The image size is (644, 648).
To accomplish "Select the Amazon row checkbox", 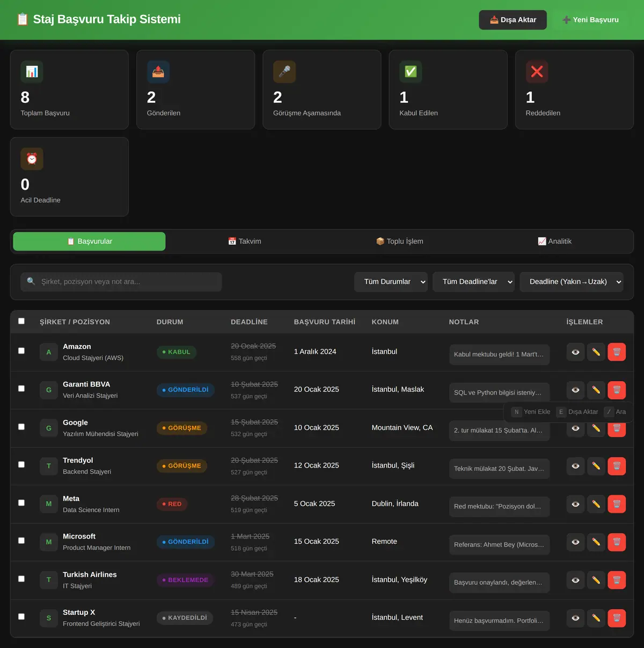I will 21,351.
